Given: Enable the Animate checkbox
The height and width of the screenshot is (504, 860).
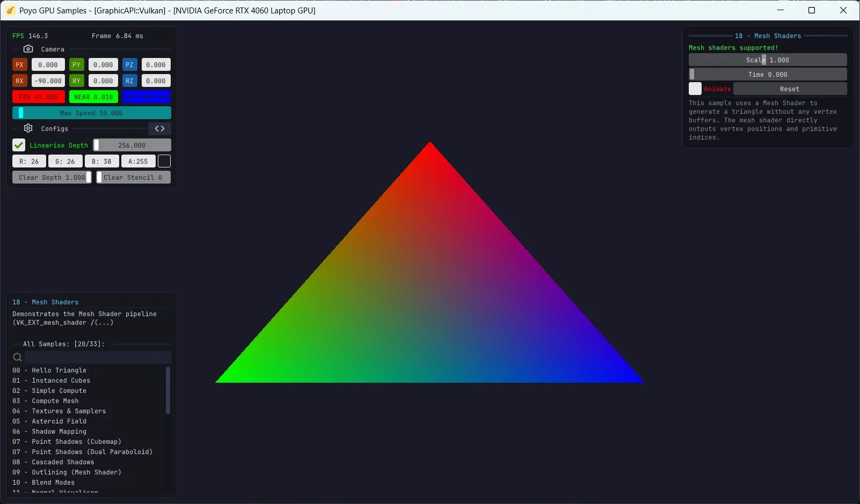Looking at the screenshot, I should pyautogui.click(x=695, y=89).
